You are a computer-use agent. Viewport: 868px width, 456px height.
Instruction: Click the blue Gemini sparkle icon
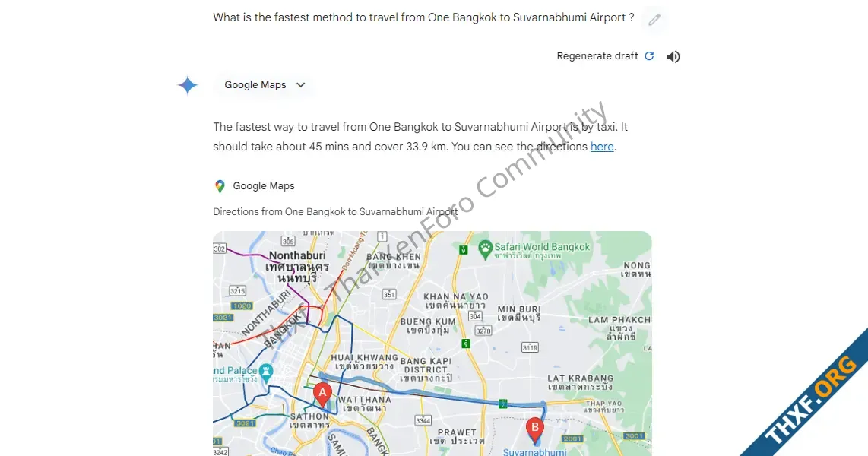coord(188,85)
